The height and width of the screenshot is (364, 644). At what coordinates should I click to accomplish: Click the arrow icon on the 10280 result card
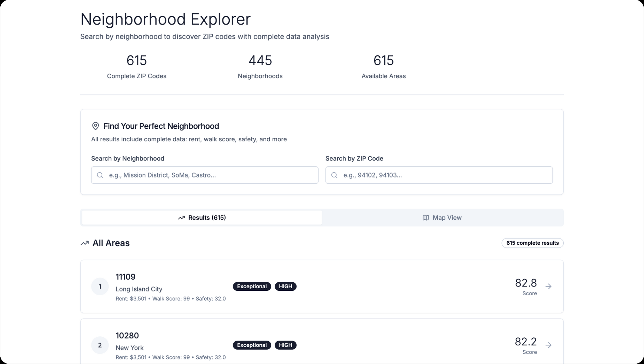548,345
